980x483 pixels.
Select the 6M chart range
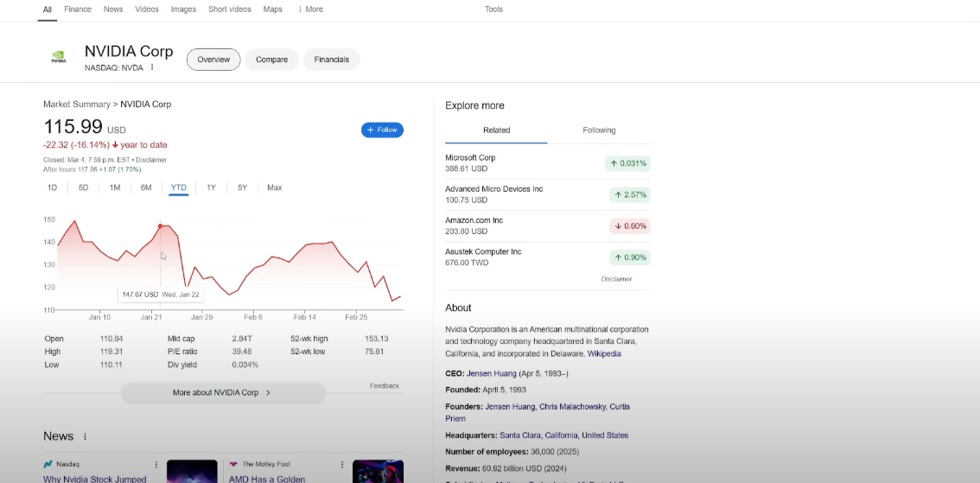146,187
